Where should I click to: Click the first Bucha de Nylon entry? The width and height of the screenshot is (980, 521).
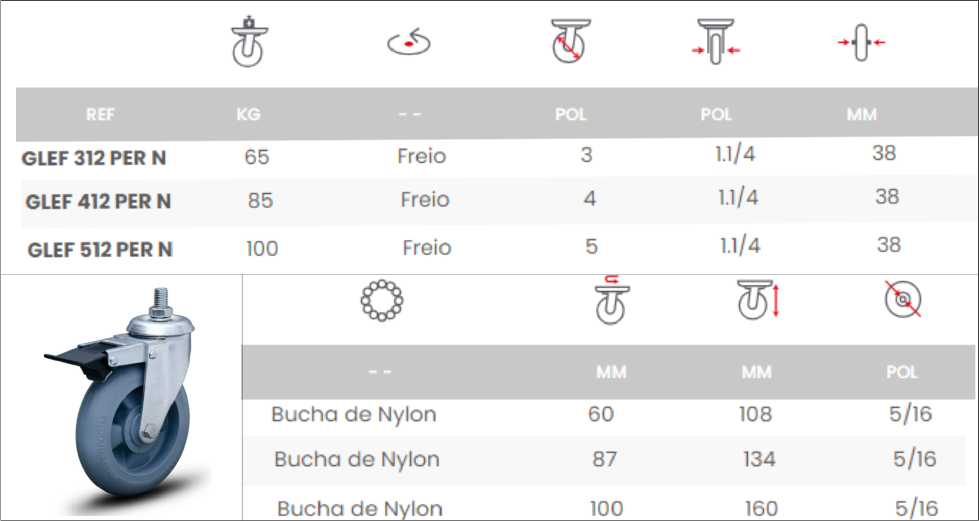(354, 414)
